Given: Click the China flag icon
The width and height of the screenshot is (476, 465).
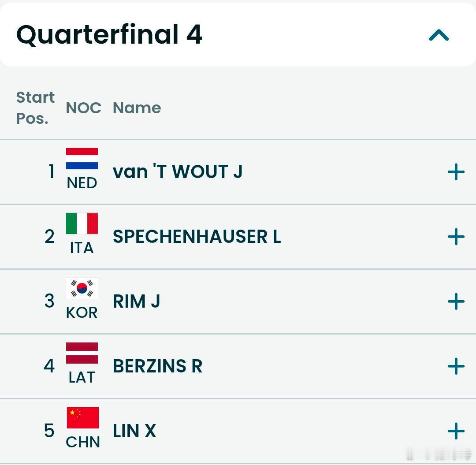Looking at the screenshot, I should click(x=82, y=418).
